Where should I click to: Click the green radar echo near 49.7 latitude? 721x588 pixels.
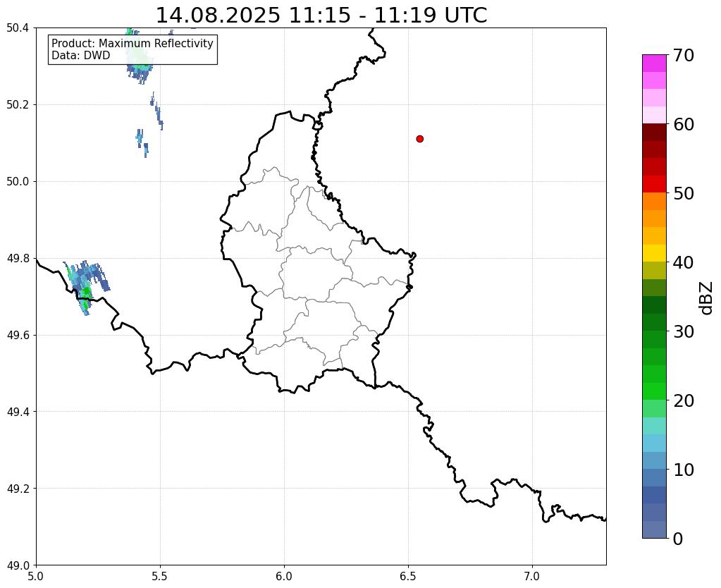coord(85,292)
